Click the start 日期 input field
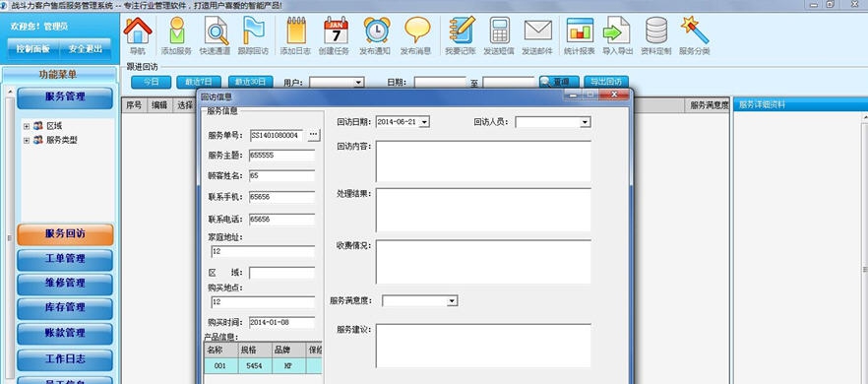Image resolution: width=868 pixels, height=384 pixels. (440, 83)
